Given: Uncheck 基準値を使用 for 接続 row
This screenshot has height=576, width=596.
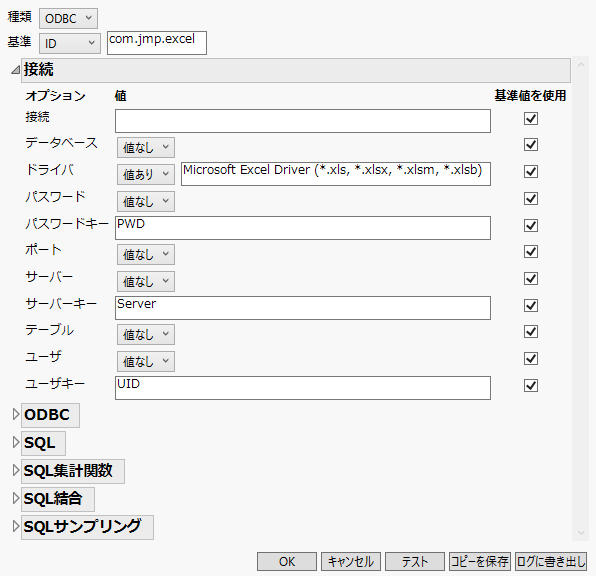Looking at the screenshot, I should (x=531, y=118).
